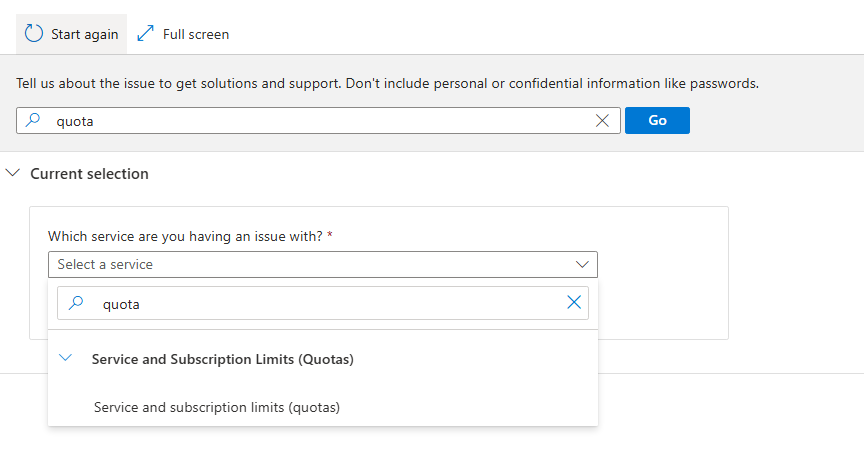Click the Start again label
Screen dimensions: 864x476
(85, 34)
